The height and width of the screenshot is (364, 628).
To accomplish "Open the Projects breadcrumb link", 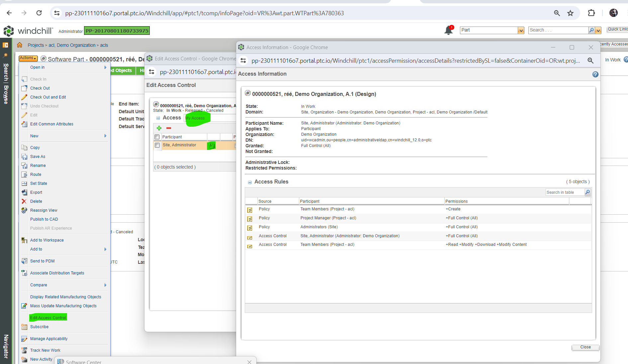I will tap(36, 45).
